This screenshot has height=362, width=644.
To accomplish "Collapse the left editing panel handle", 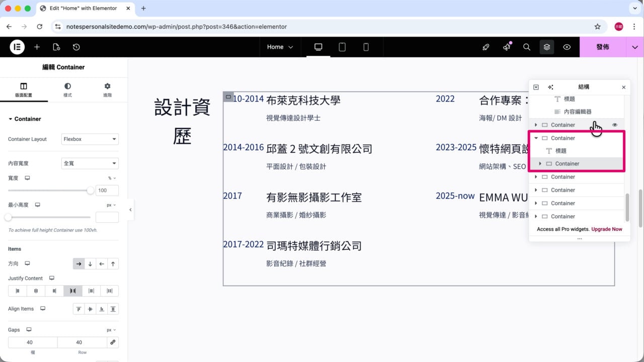I will click(x=130, y=210).
